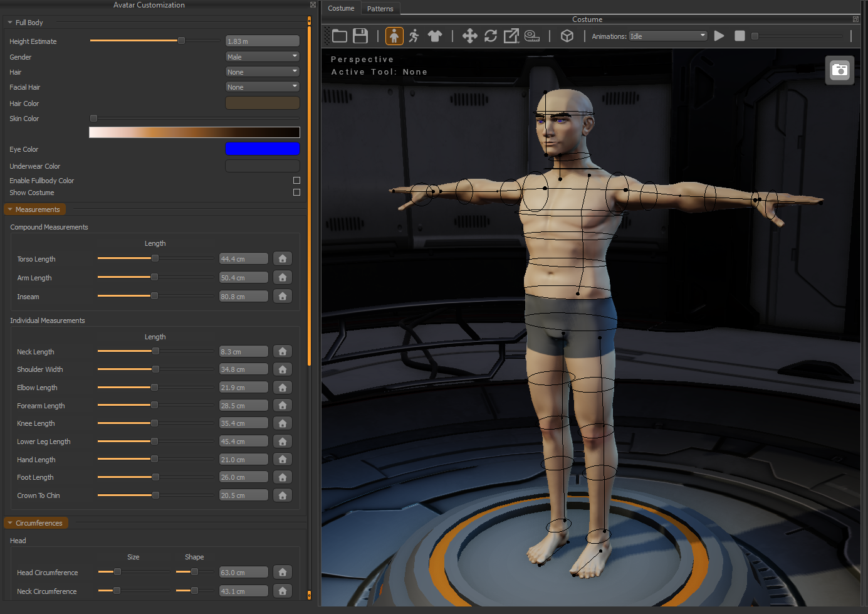Reset Crown To Chin with home icon
This screenshot has height=614, width=868.
283,495
